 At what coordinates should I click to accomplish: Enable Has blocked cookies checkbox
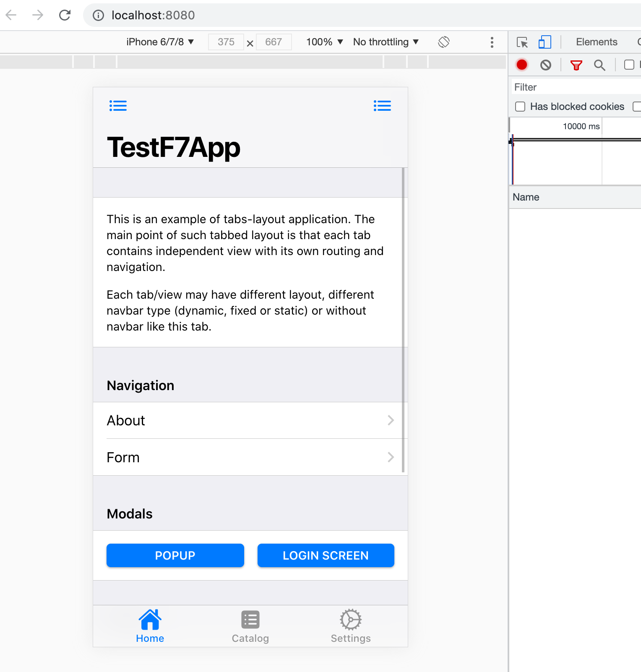520,107
